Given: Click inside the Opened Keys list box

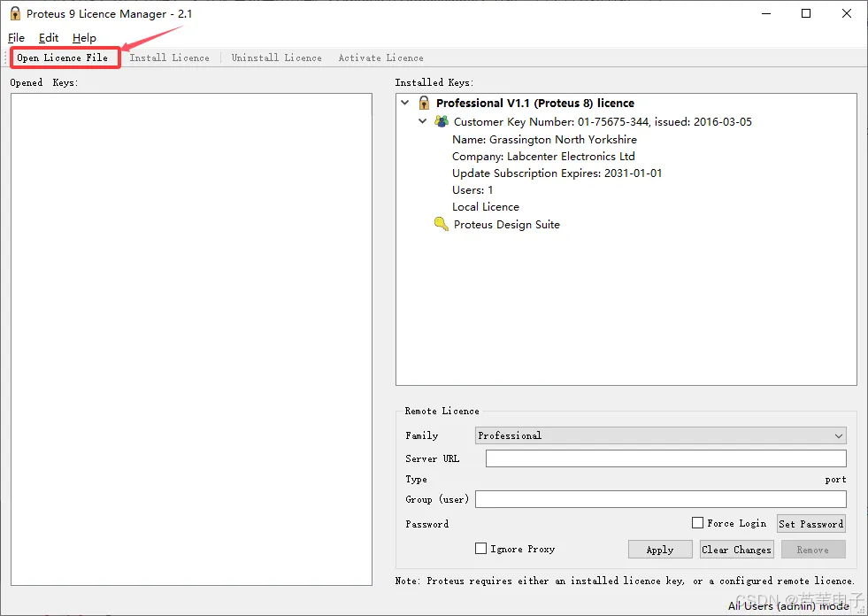Looking at the screenshot, I should pos(191,339).
